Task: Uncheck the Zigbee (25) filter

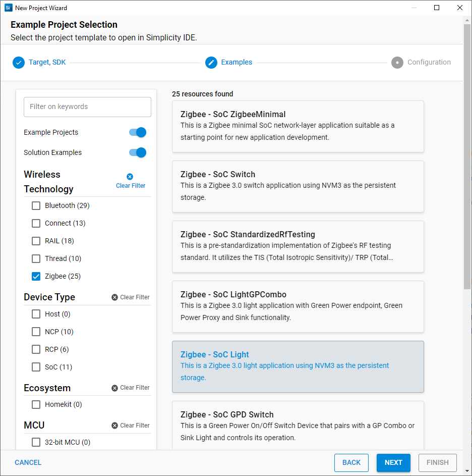Action: [36, 276]
